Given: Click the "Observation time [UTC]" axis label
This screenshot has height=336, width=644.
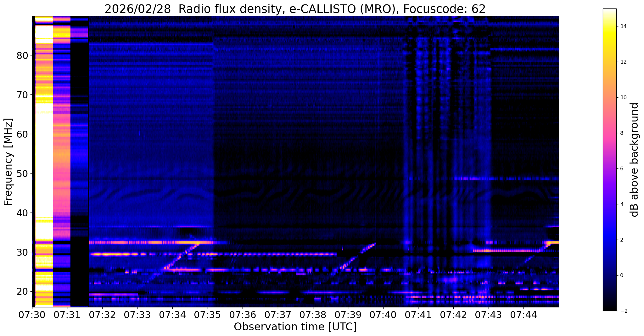Looking at the screenshot, I should (295, 327).
